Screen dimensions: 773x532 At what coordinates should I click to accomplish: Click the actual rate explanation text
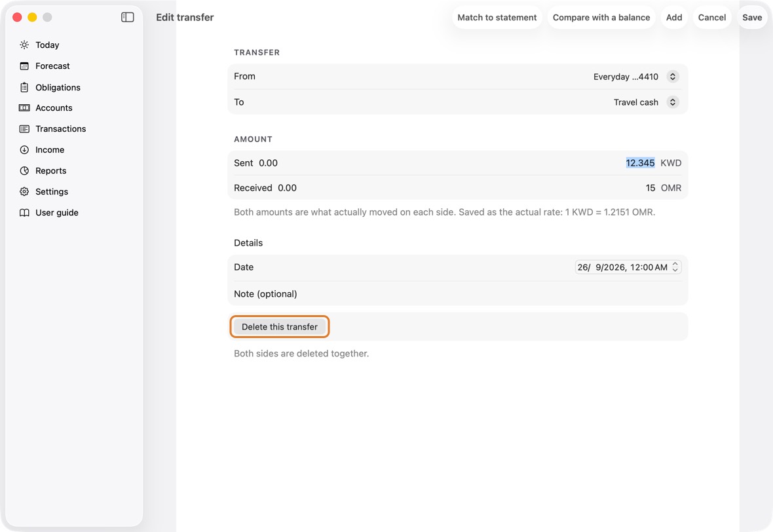coord(444,212)
